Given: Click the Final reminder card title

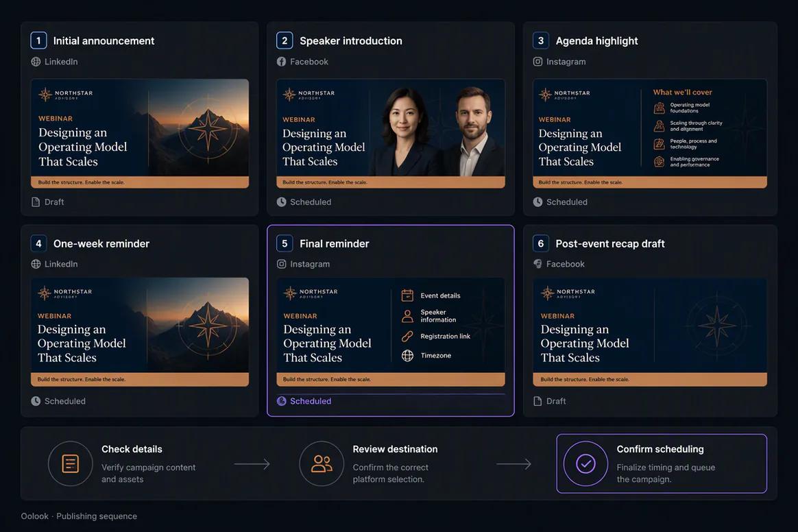Looking at the screenshot, I should 335,243.
